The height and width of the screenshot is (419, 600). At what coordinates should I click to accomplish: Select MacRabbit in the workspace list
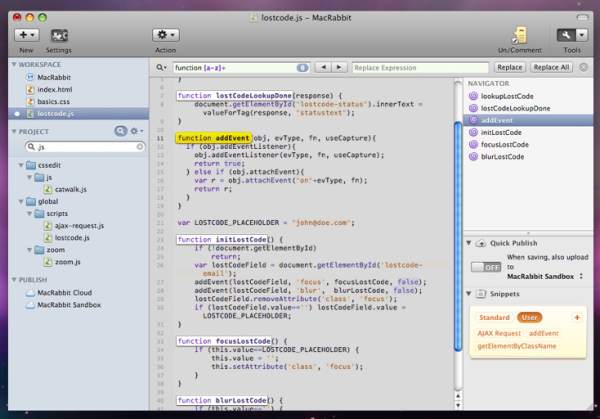point(54,77)
